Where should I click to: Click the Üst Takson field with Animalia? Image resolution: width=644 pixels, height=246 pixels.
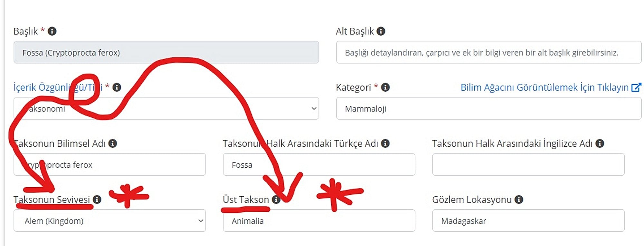click(x=319, y=221)
